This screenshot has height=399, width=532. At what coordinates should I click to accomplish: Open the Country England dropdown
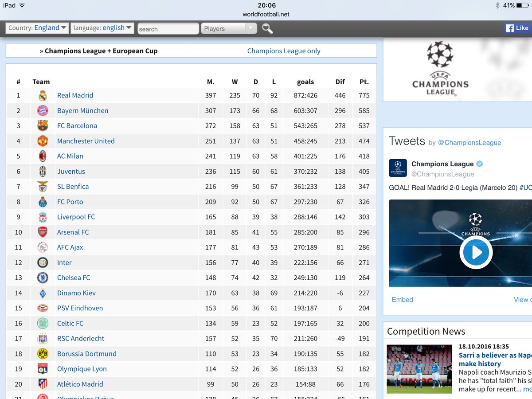(37, 28)
